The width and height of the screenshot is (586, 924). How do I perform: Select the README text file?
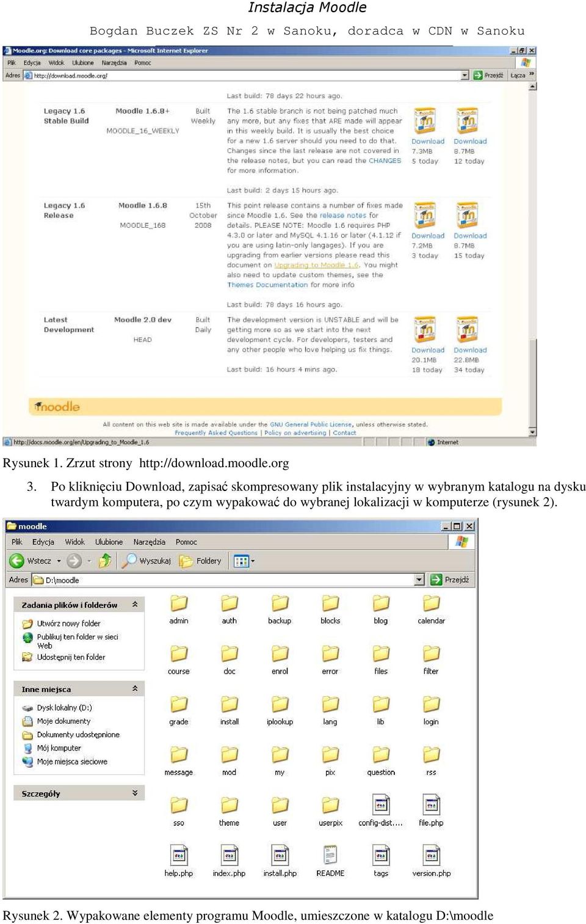[x=330, y=861]
